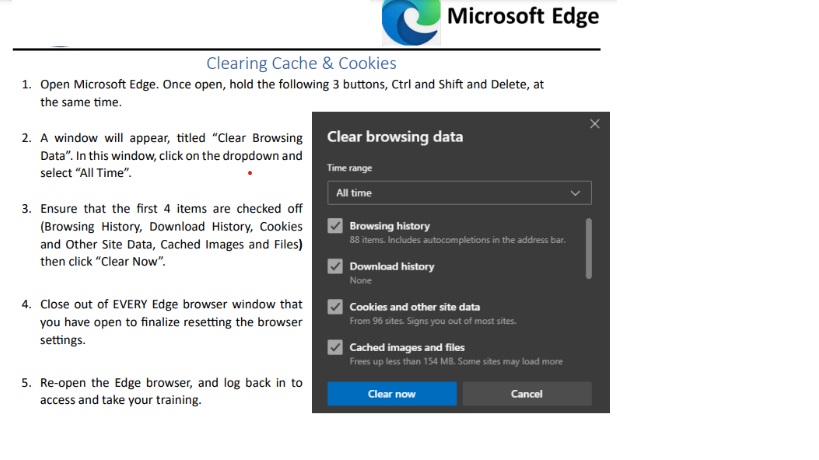819x460 pixels.
Task: Click the Microsoft Edge logo icon
Action: 411,22
